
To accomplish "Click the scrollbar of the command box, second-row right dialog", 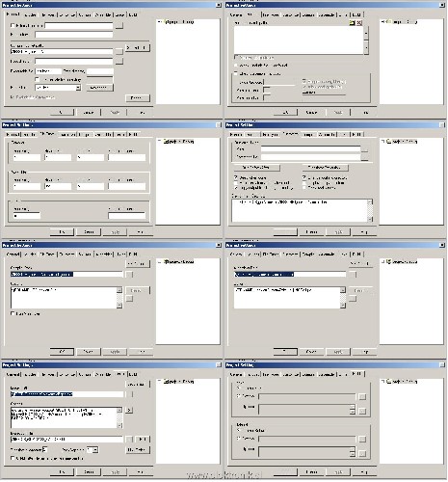I will click(370, 210).
